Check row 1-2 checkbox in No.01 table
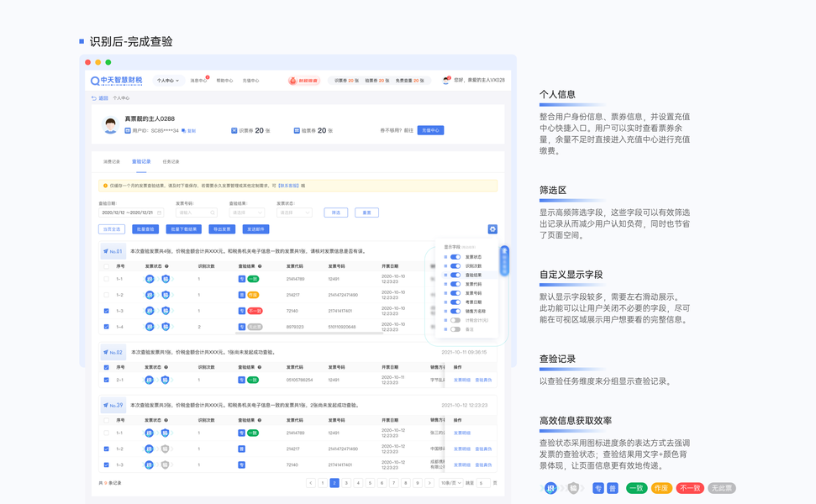Screen dimensions: 816x504 pyautogui.click(x=106, y=295)
